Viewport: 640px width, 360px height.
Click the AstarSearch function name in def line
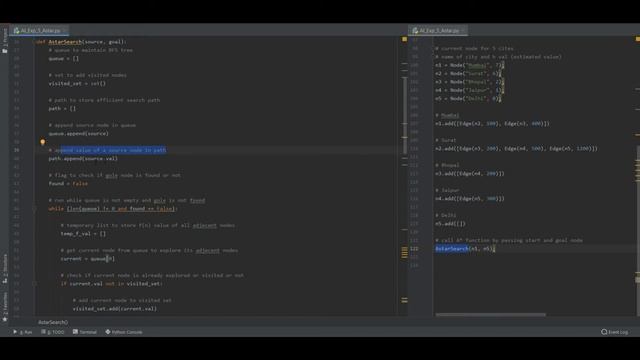(x=65, y=42)
